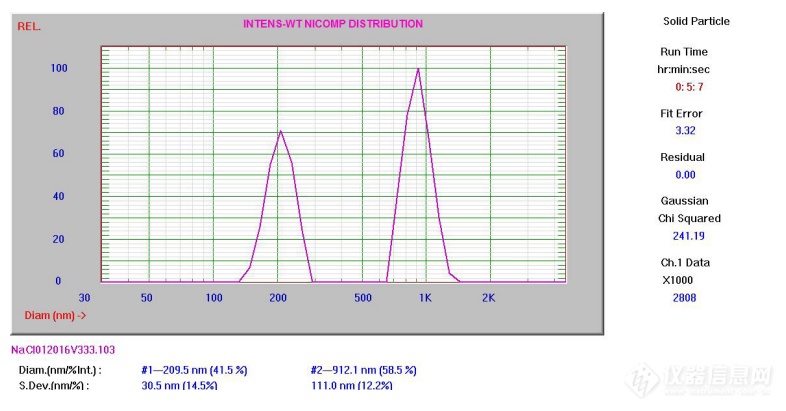This screenshot has width=786, height=411.
Task: Click the 100 tick label on y-axis
Action: 59,68
